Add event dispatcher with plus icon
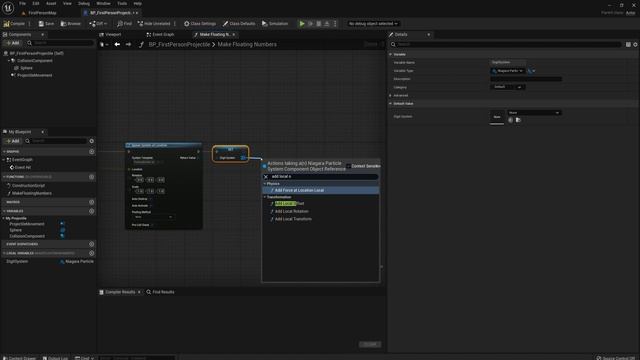 click(91, 244)
